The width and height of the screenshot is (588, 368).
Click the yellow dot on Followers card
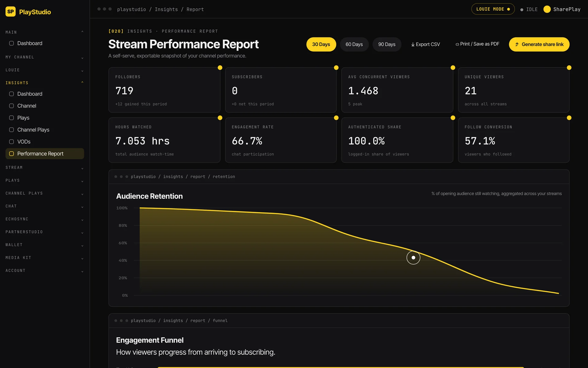coord(220,67)
